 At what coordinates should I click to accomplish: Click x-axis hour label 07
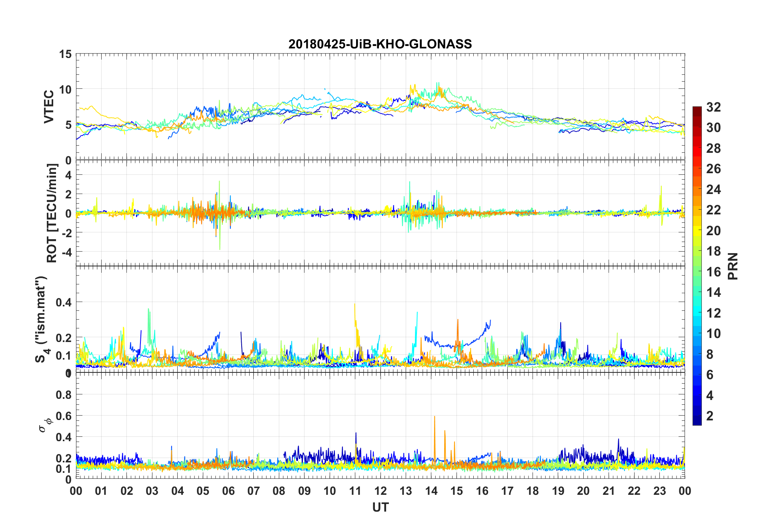pyautogui.click(x=254, y=491)
